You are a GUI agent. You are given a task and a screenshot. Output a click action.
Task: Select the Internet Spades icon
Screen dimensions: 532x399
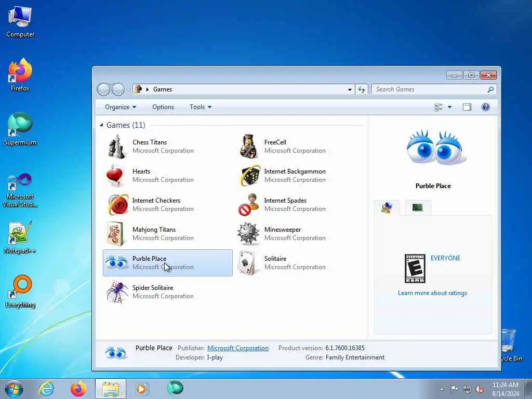click(x=248, y=205)
